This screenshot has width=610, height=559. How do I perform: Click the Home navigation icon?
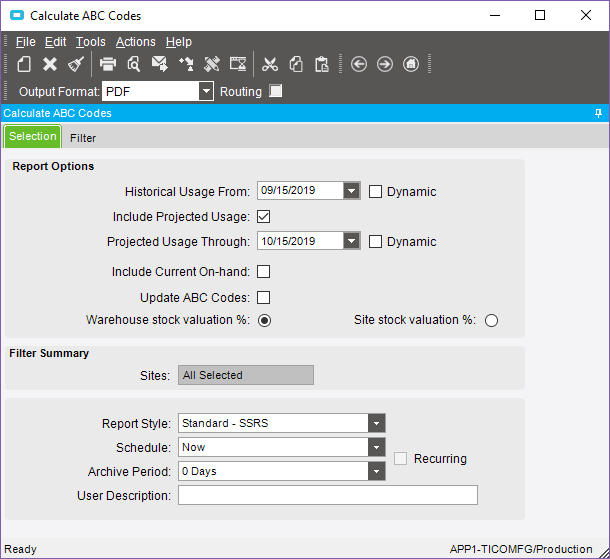tap(411, 64)
